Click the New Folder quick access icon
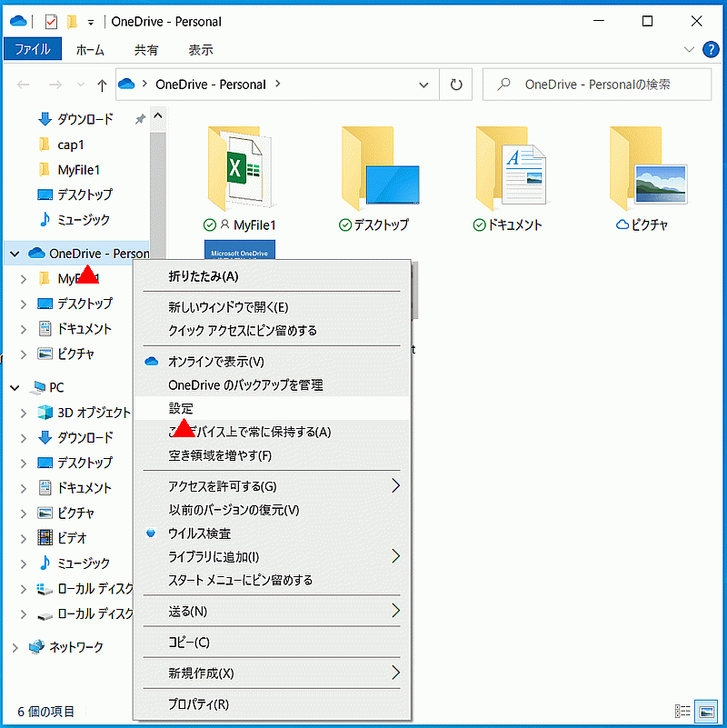Viewport: 727px width, 728px height. tap(72, 21)
